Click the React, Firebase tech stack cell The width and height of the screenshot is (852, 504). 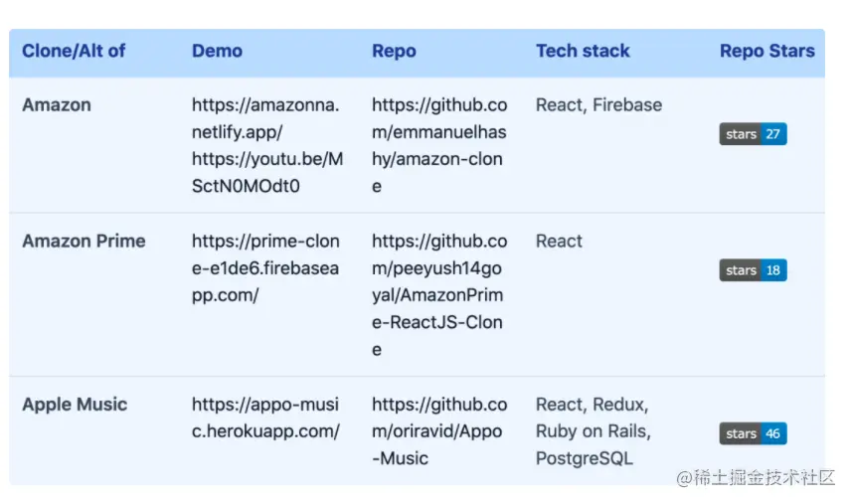point(598,105)
